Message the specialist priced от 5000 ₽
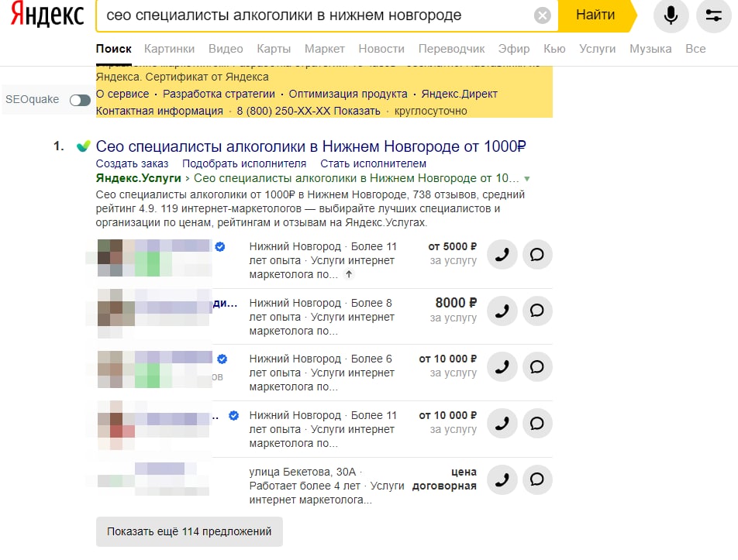The width and height of the screenshot is (738, 560). [537, 255]
